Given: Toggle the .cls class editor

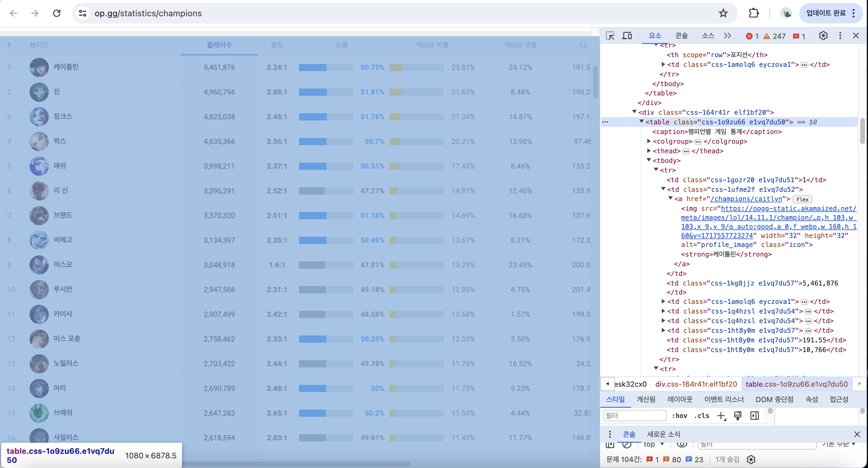Looking at the screenshot, I should coord(702,416).
